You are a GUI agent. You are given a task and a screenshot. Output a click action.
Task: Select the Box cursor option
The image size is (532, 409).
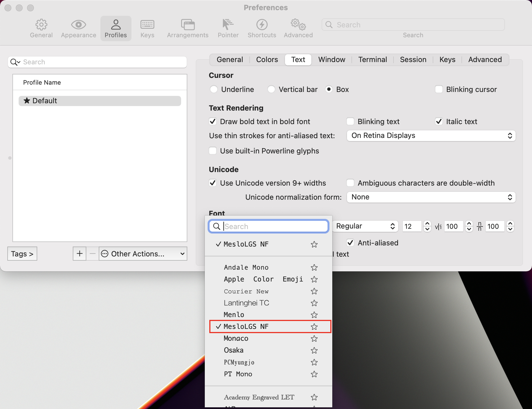pyautogui.click(x=329, y=89)
